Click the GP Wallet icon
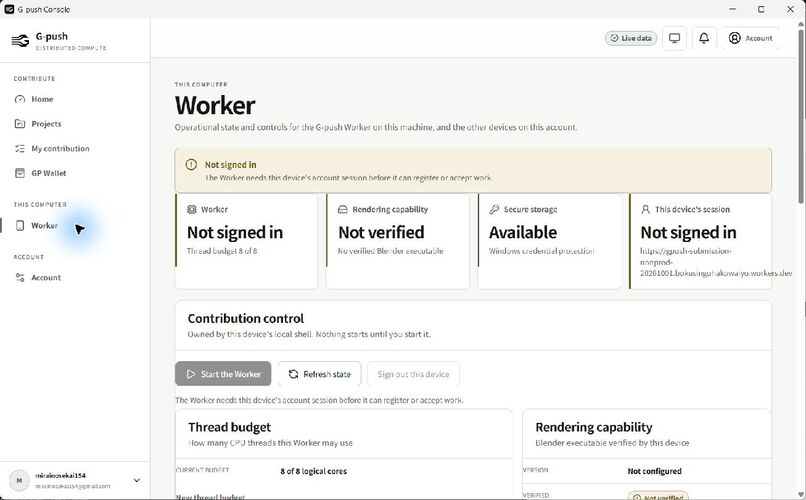This screenshot has height=500, width=806. [x=20, y=173]
